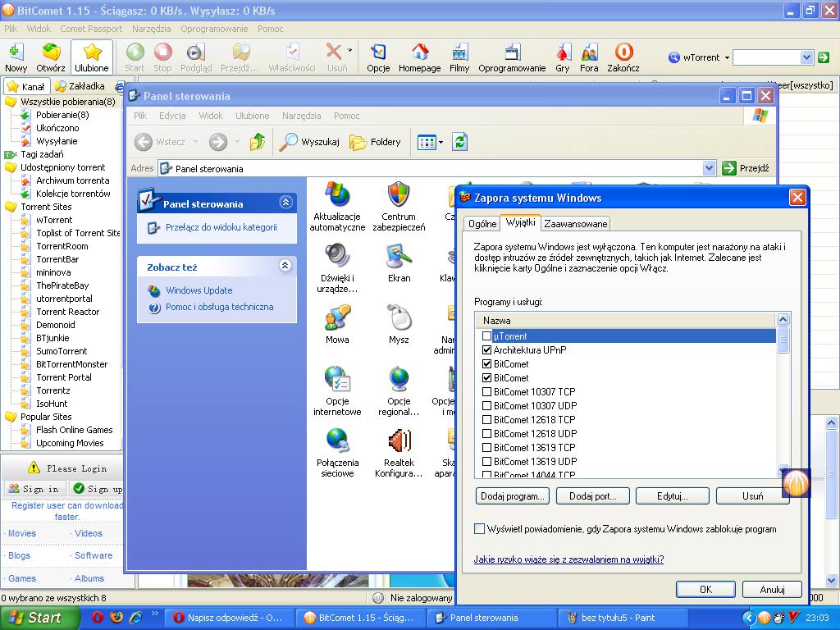Open Narzędzia menu in BitComet
Screen dimensions: 840x630
pos(152,29)
